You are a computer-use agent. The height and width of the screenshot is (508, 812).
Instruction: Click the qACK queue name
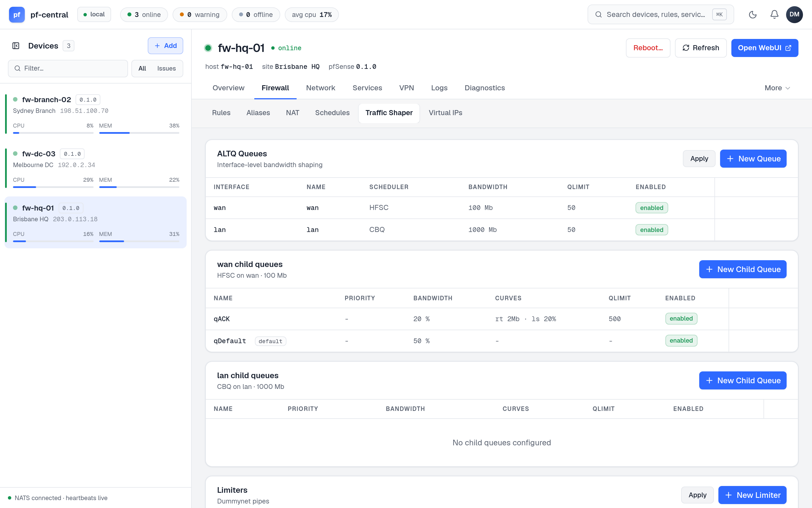tap(222, 319)
